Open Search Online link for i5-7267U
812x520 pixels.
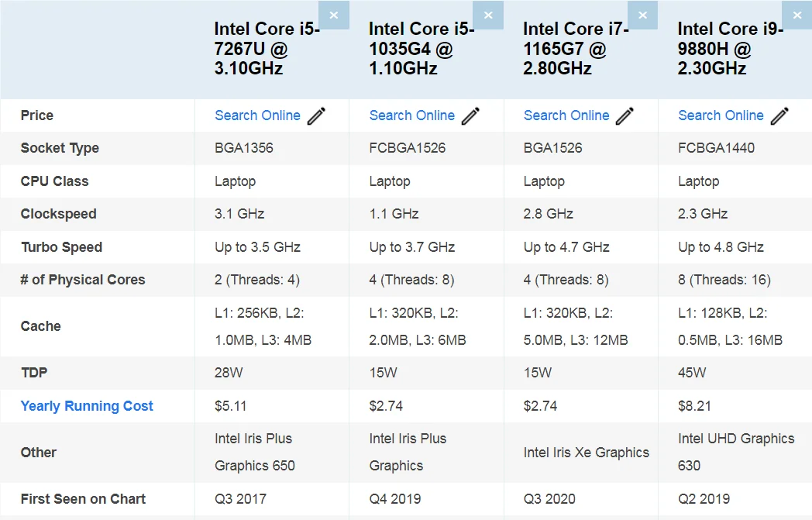[x=257, y=115]
